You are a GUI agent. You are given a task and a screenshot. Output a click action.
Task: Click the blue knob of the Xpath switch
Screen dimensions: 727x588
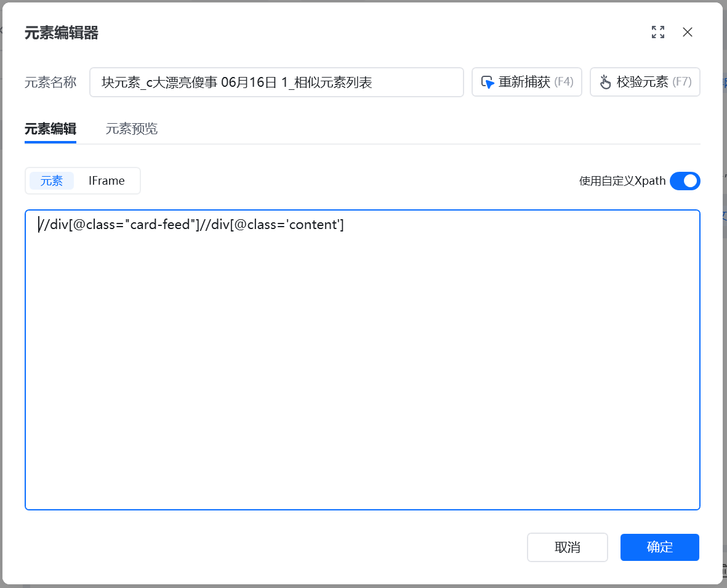pos(692,181)
